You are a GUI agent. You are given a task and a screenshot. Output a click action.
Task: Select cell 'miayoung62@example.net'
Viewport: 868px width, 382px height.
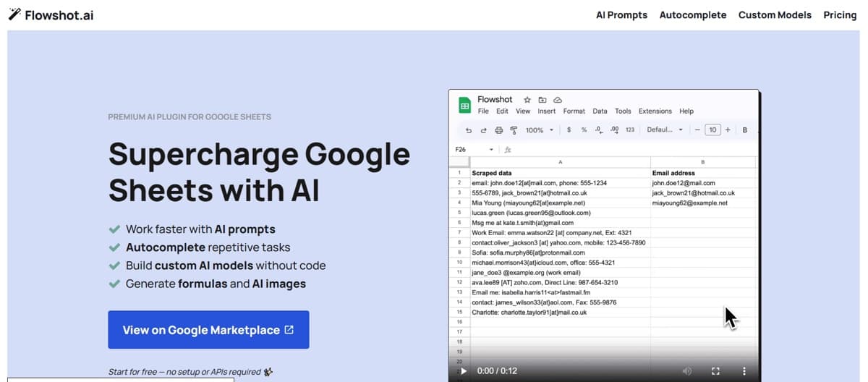point(703,203)
